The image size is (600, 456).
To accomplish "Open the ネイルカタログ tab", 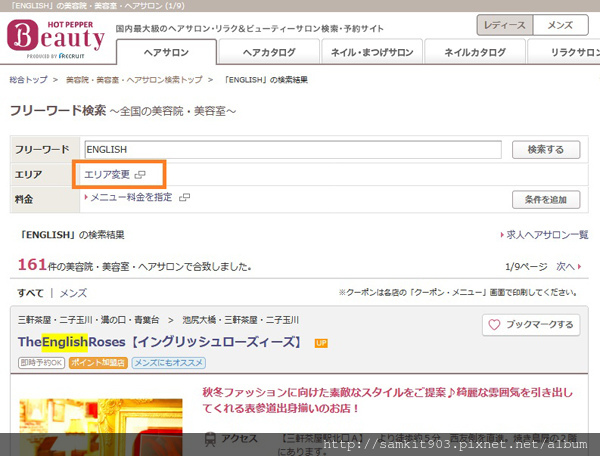I will click(475, 52).
